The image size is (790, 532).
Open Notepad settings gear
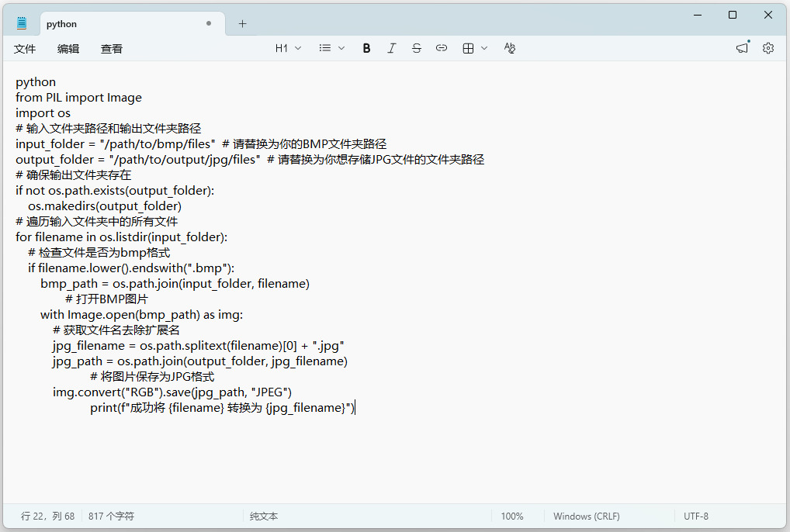(767, 48)
